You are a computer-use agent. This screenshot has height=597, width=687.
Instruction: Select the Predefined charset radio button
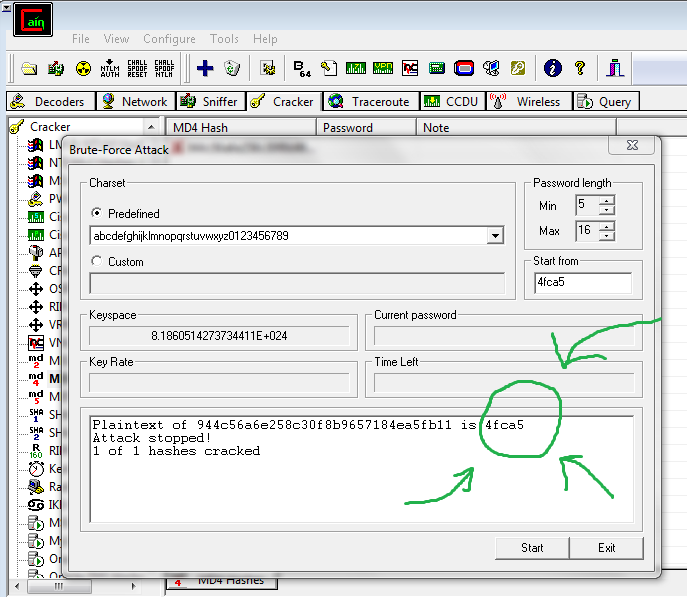click(x=96, y=213)
